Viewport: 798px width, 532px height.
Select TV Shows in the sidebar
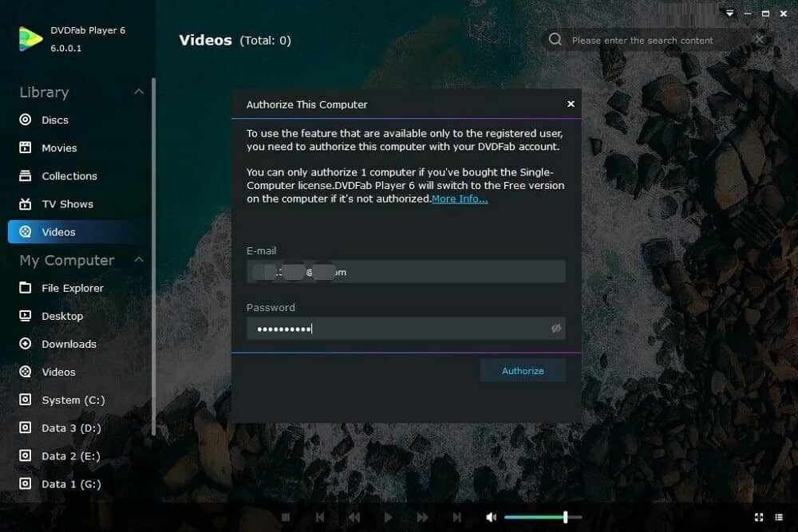[x=67, y=204]
